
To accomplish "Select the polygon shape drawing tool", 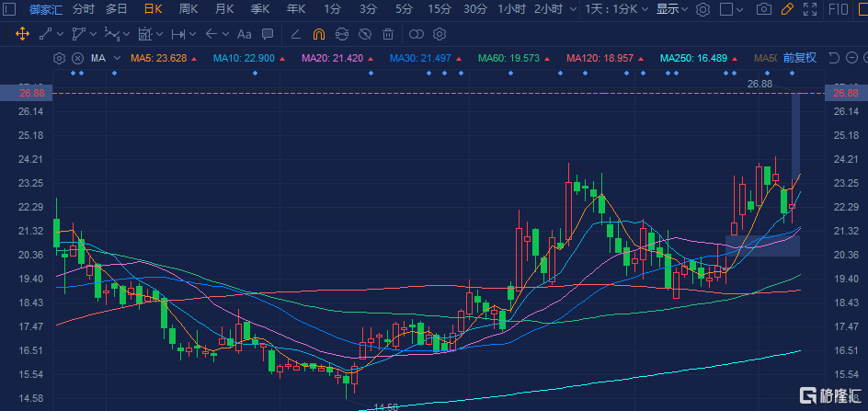I will click(78, 34).
